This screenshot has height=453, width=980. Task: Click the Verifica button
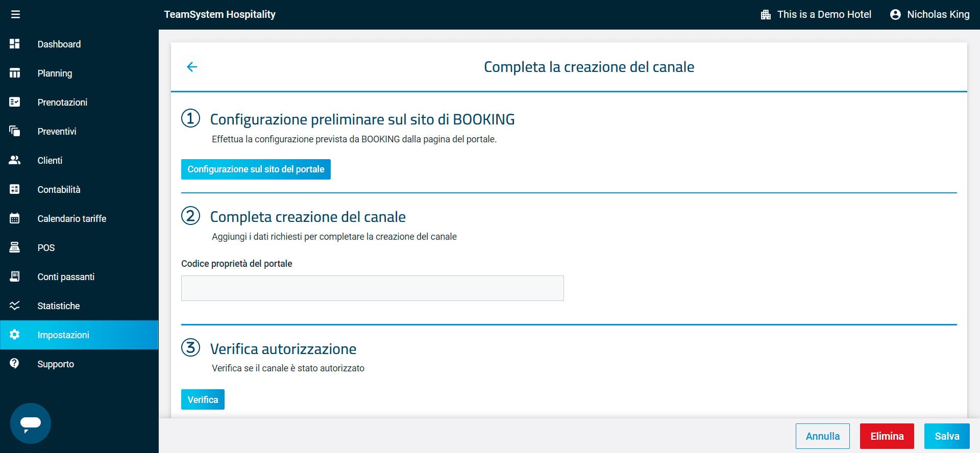[x=203, y=399]
